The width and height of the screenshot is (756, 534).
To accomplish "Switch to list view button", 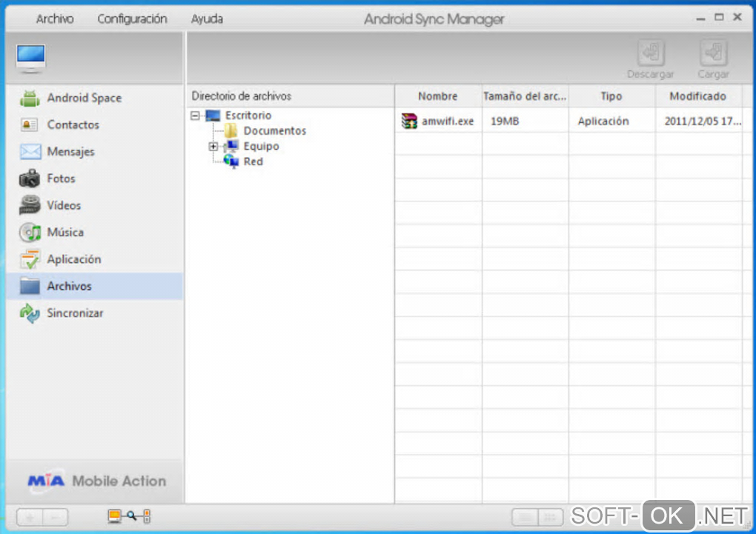I will click(x=525, y=518).
